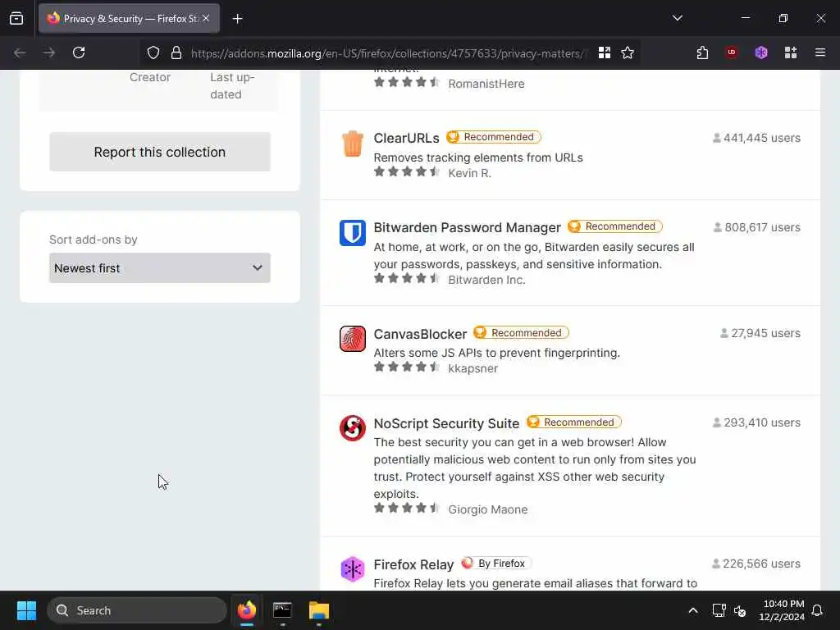Click author name Kevin R.

pos(469,173)
